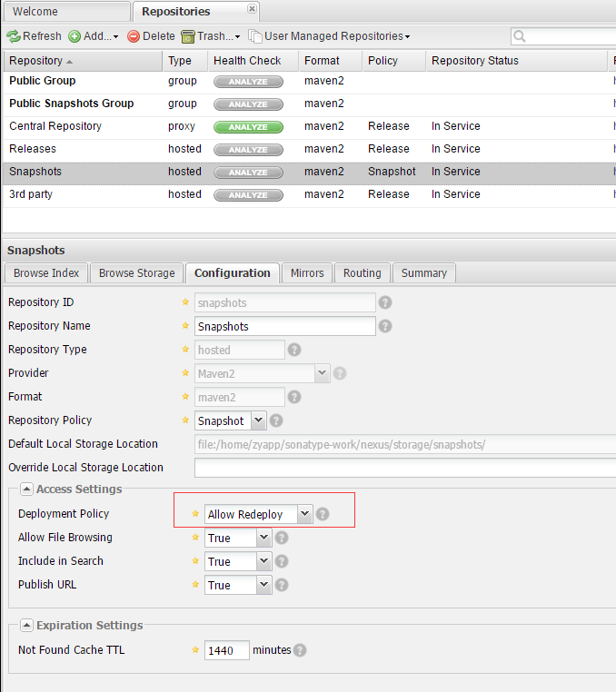The height and width of the screenshot is (692, 616).
Task: Click the Include in Search help icon
Action: (282, 561)
